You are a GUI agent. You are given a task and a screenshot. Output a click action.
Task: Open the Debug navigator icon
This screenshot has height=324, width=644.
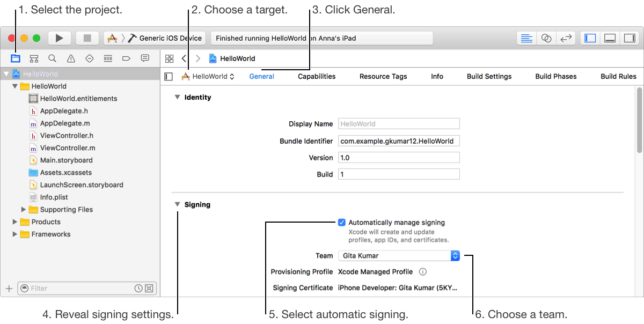(108, 58)
